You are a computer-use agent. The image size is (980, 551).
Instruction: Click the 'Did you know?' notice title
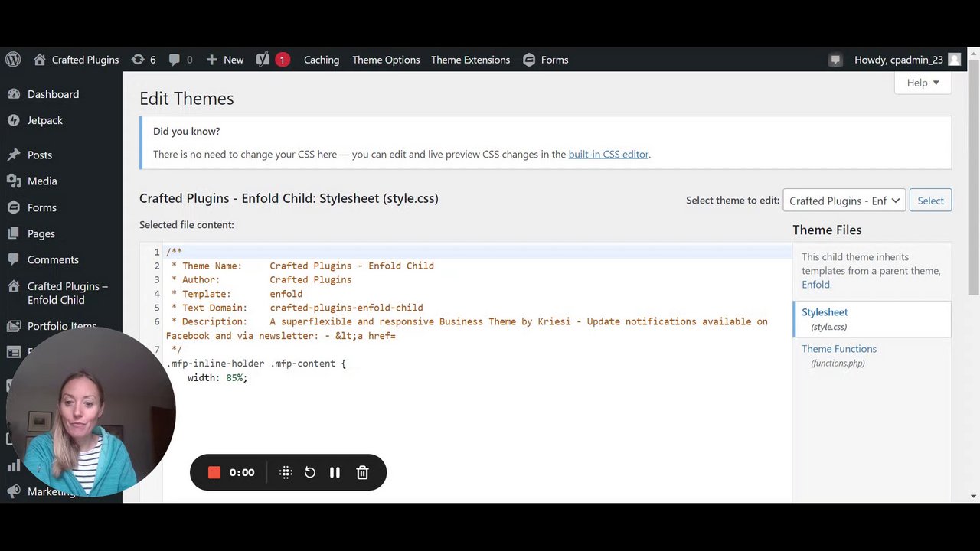pos(187,131)
